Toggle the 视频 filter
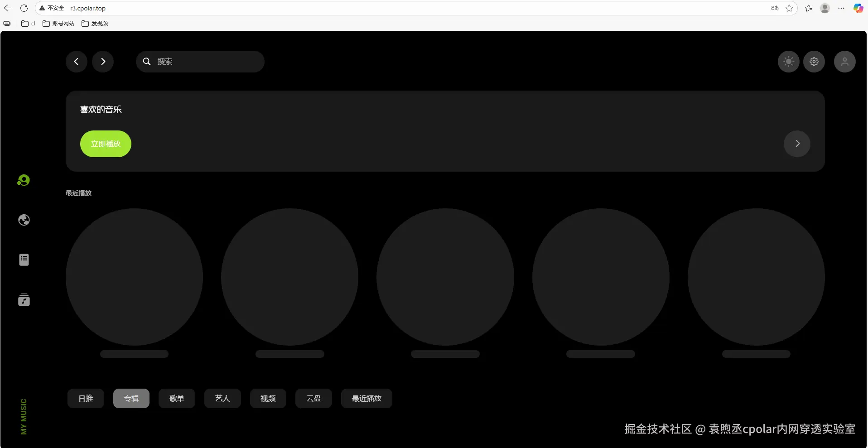The height and width of the screenshot is (448, 868). pyautogui.click(x=268, y=398)
